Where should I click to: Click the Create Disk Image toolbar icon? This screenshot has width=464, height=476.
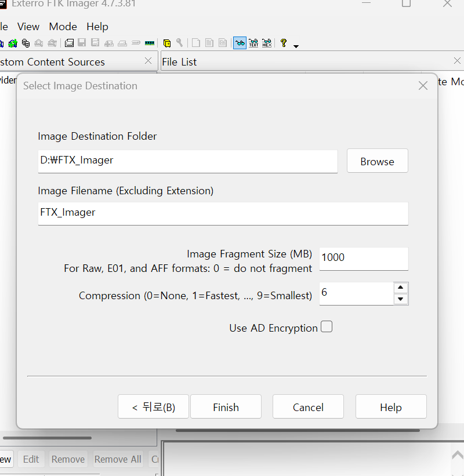(x=69, y=43)
